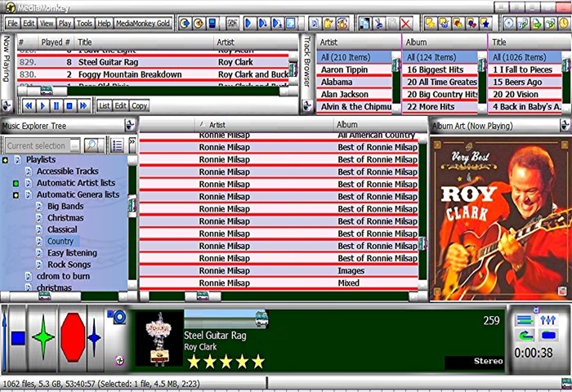The width and height of the screenshot is (572, 392).
Task: Click the Edit button beside List
Action: (120, 105)
